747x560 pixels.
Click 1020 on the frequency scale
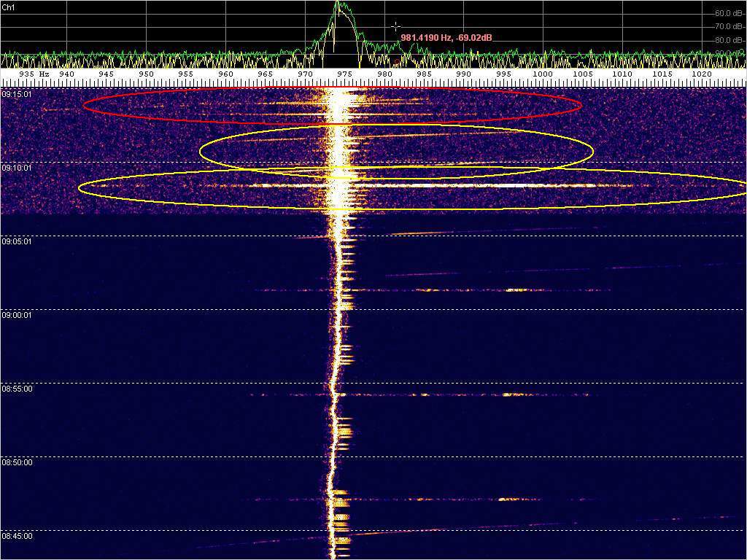701,74
